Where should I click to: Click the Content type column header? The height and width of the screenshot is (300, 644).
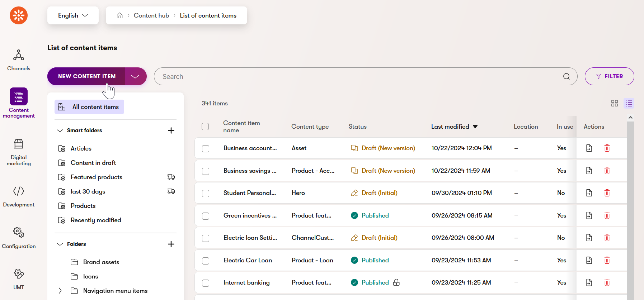click(310, 127)
